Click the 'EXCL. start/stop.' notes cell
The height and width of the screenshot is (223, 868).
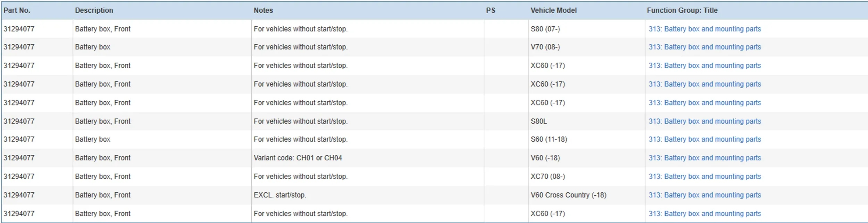(x=280, y=195)
